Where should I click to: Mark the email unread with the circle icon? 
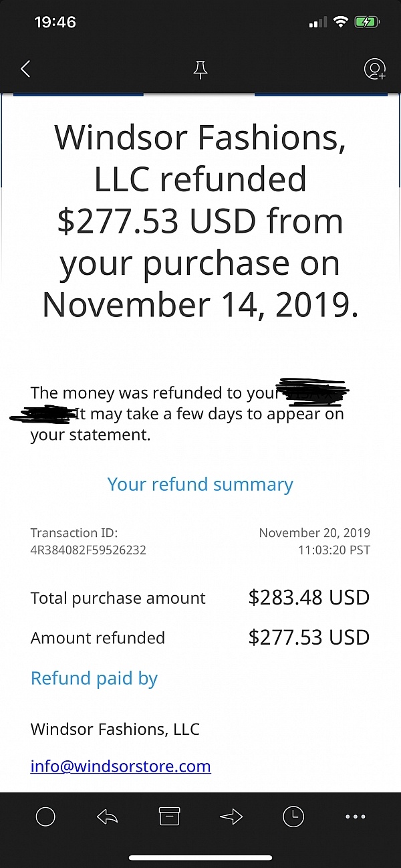[x=45, y=817]
